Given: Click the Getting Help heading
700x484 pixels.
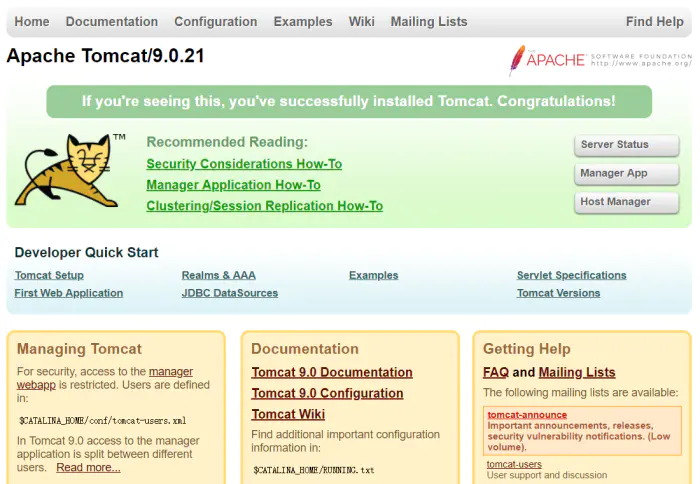Looking at the screenshot, I should pos(527,349).
